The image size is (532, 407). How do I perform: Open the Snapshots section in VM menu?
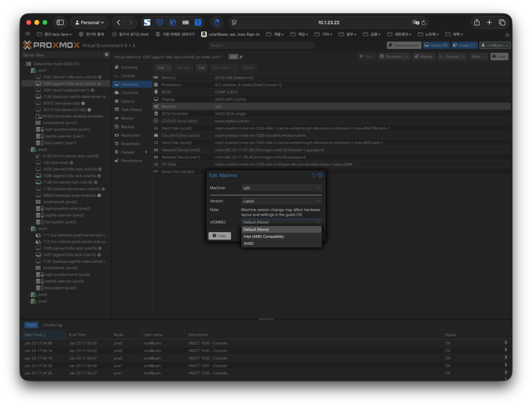130,144
